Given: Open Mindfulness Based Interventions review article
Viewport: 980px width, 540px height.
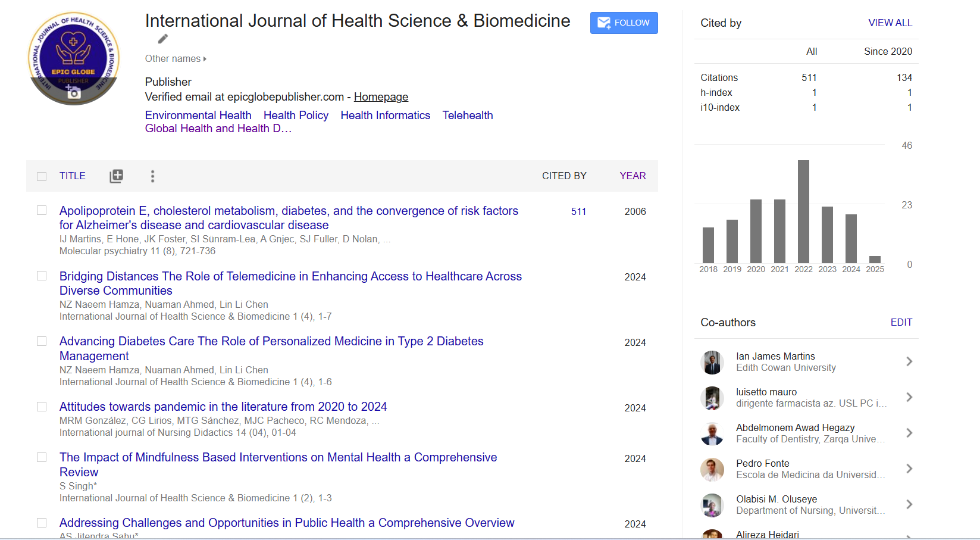Looking at the screenshot, I should coord(278,464).
